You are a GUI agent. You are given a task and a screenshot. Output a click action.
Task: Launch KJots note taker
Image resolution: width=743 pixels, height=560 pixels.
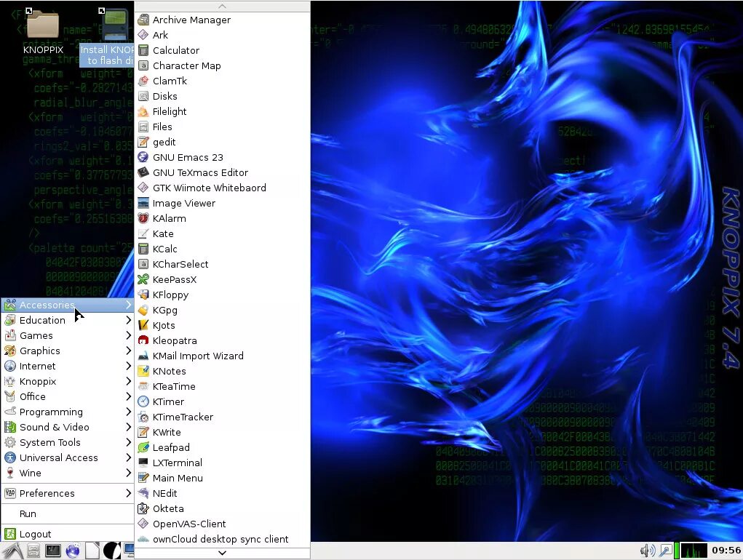click(222, 325)
